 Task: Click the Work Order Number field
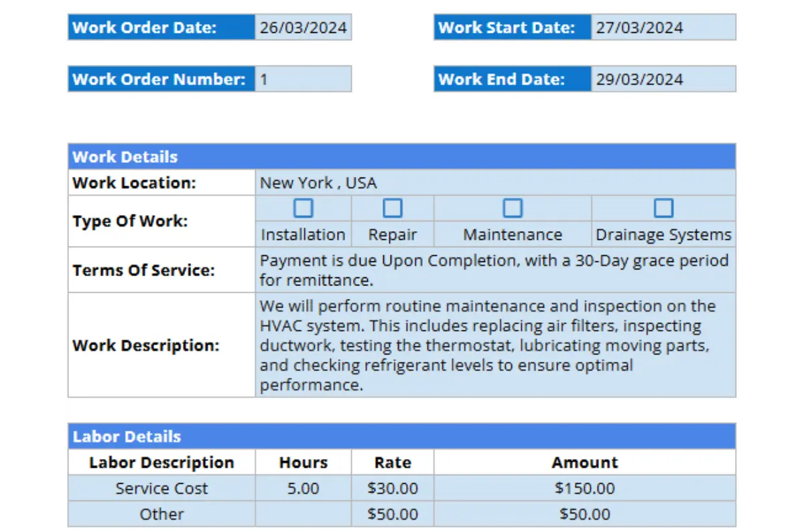click(x=303, y=79)
